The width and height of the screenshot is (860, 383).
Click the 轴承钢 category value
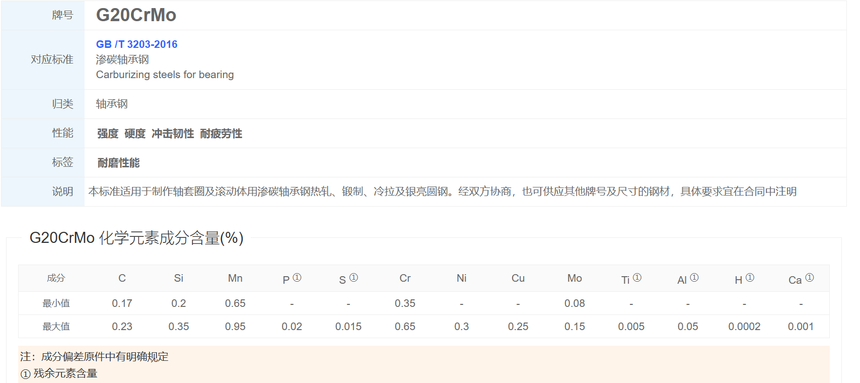coord(112,104)
